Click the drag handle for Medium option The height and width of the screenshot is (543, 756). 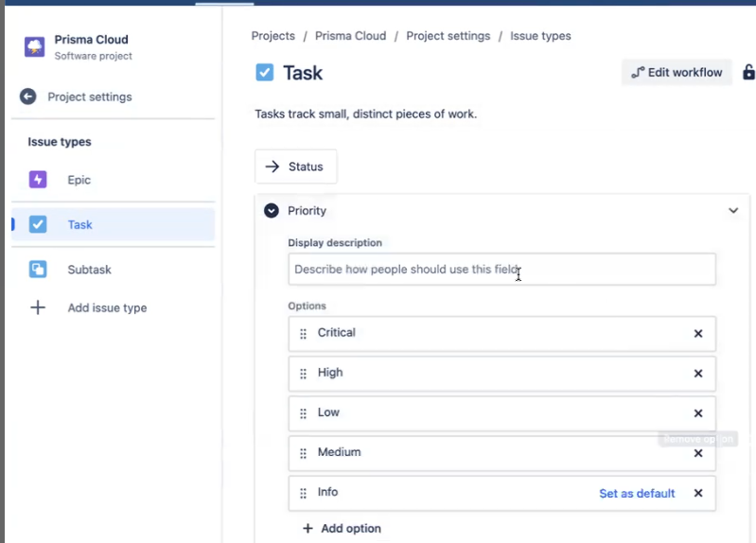304,453
